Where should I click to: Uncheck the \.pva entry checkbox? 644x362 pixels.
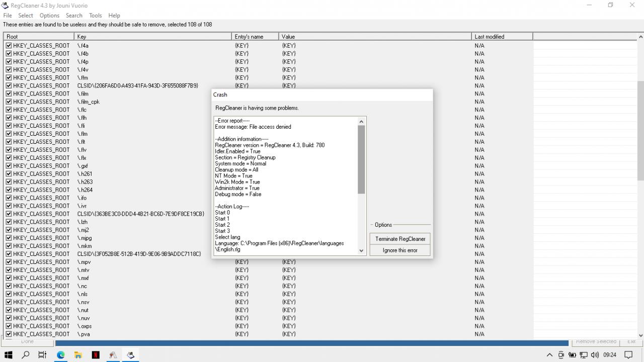[9, 334]
